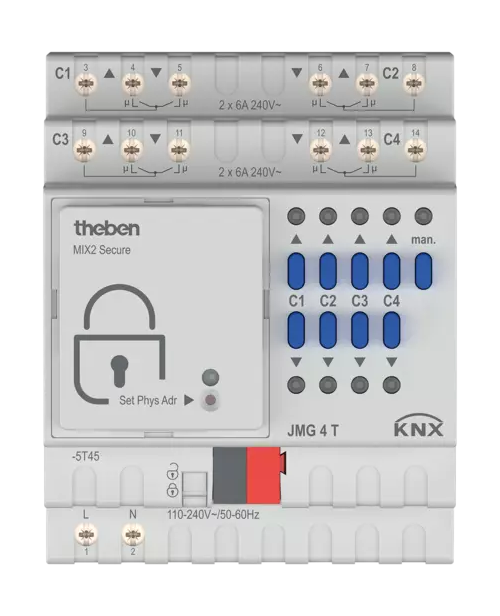Click the dark gray KNX bus terminal half
Viewport: 500px width, 616px height.
[230, 475]
